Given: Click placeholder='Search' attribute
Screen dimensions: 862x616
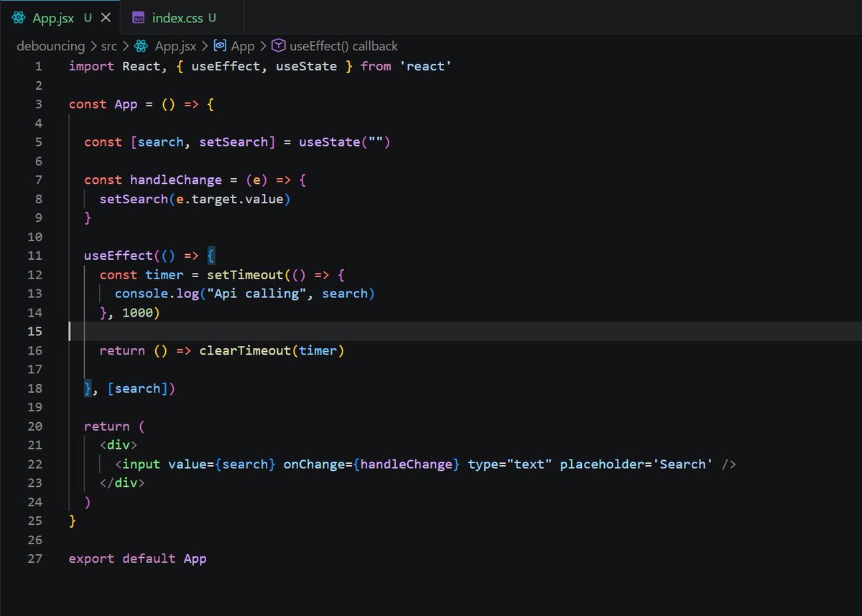Looking at the screenshot, I should [x=636, y=465].
